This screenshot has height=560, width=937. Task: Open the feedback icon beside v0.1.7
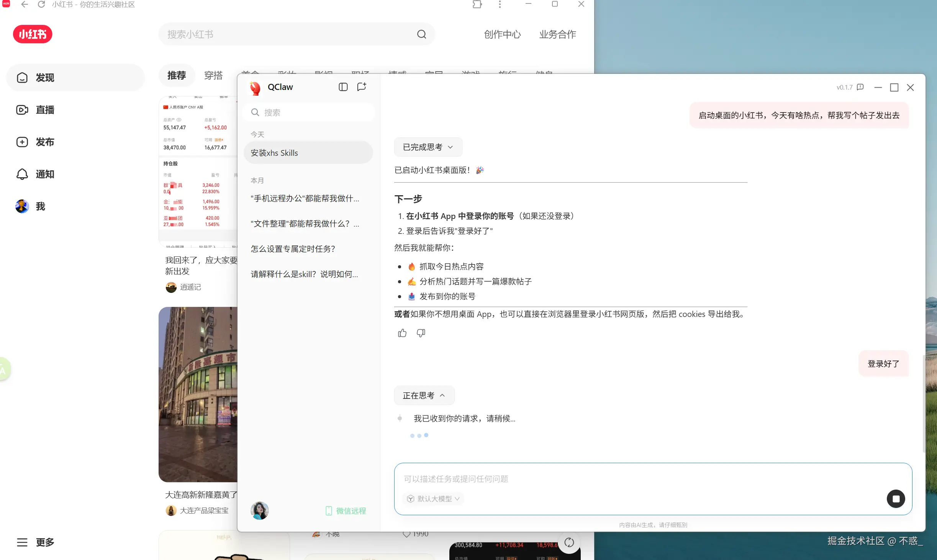pyautogui.click(x=860, y=87)
